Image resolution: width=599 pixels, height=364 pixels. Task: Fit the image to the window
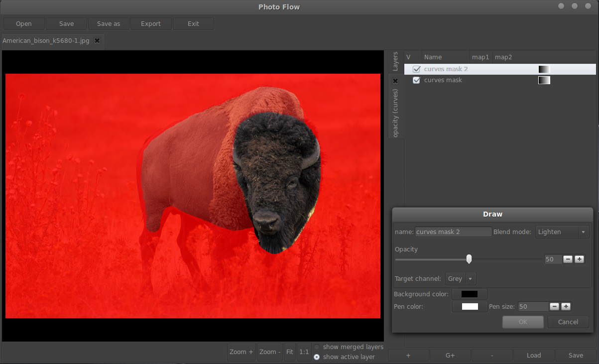click(x=289, y=352)
